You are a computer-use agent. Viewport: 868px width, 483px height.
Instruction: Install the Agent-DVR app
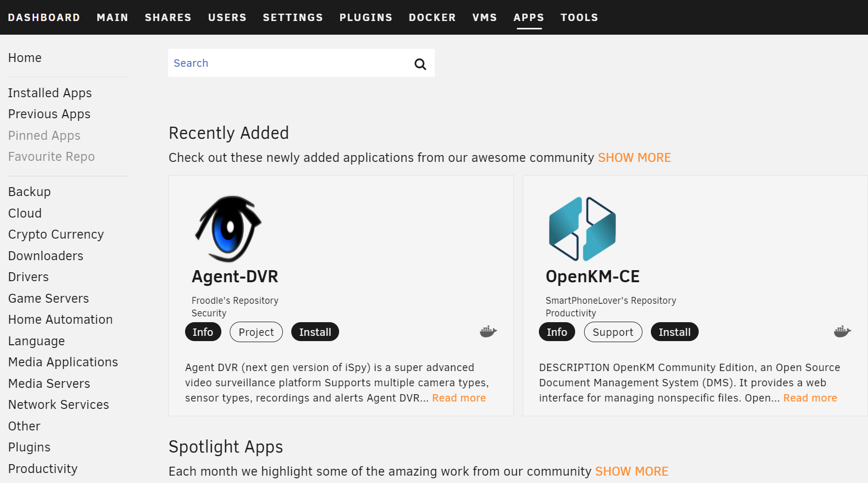[x=315, y=332]
